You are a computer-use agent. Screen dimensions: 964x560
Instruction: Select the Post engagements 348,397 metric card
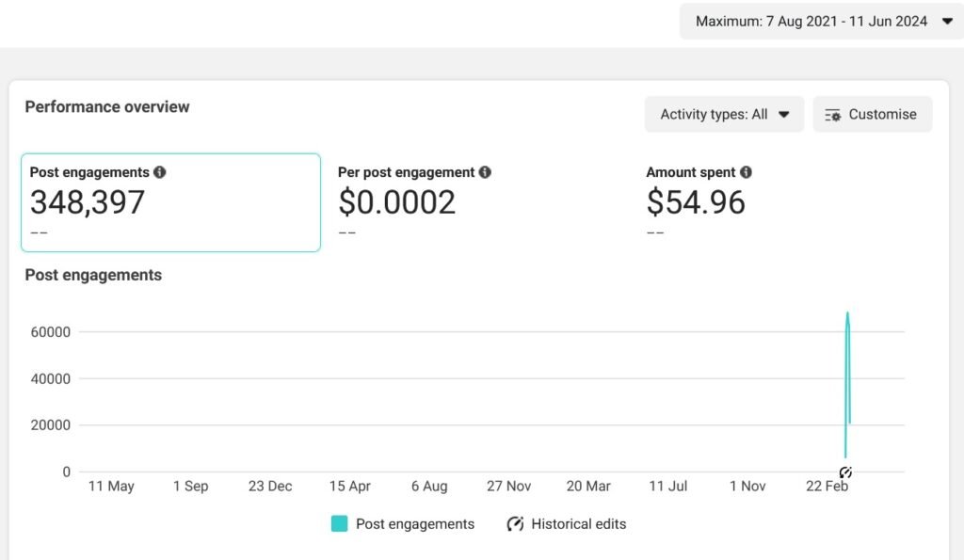[170, 202]
